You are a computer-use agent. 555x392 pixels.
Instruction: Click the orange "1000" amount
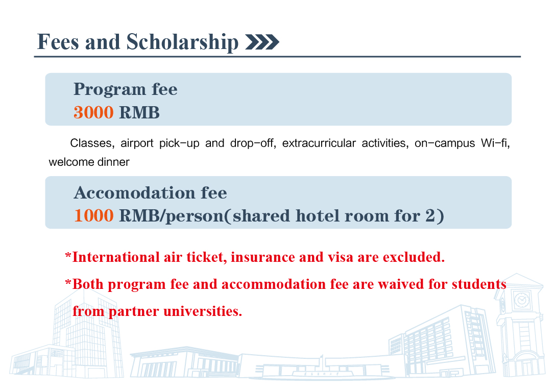(x=93, y=215)
